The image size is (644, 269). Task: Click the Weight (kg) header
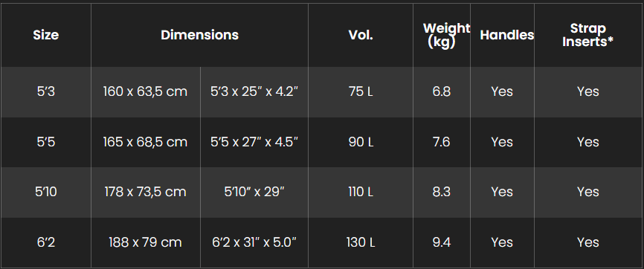(x=442, y=35)
